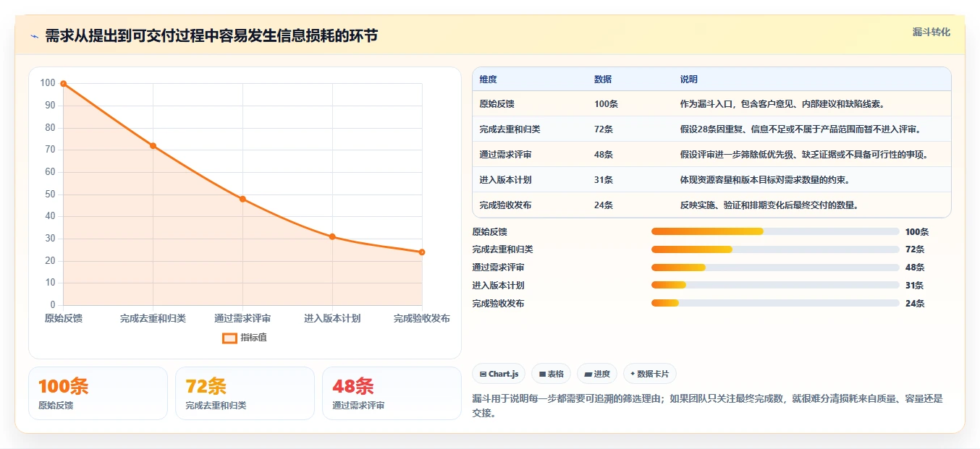This screenshot has width=980, height=449.
Task: Open the 48条 通过需求评审 data card
Action: click(392, 393)
